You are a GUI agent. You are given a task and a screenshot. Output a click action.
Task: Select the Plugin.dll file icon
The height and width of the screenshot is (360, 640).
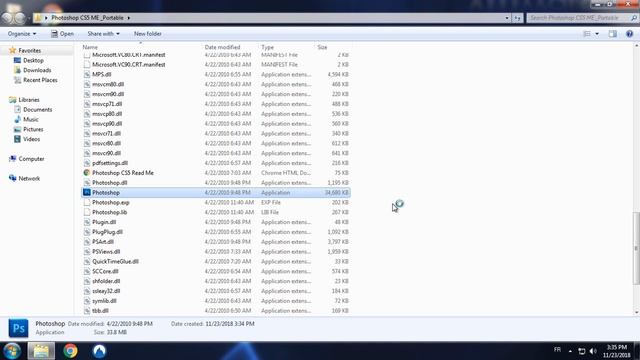[87, 222]
